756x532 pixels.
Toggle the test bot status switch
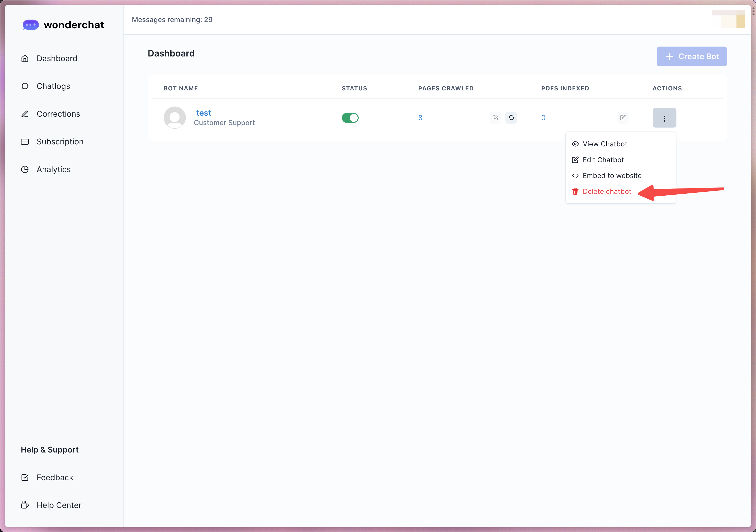point(350,118)
